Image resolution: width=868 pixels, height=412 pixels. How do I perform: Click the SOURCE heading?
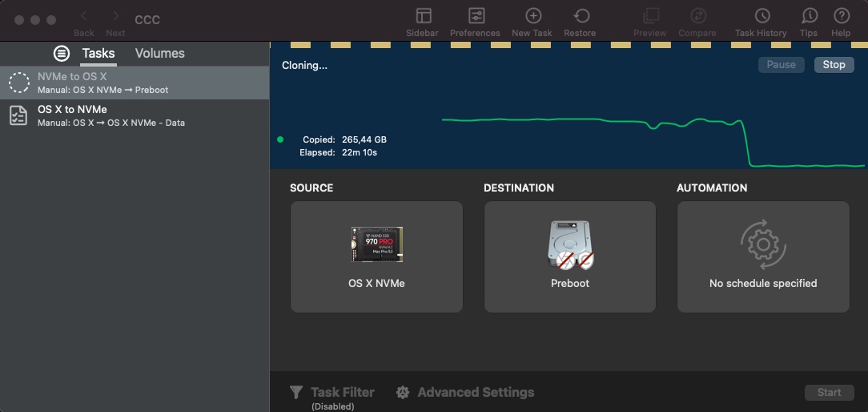point(311,188)
